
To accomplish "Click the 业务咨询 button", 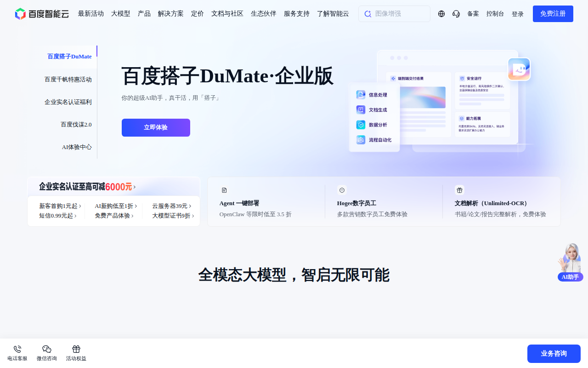I will [x=554, y=354].
